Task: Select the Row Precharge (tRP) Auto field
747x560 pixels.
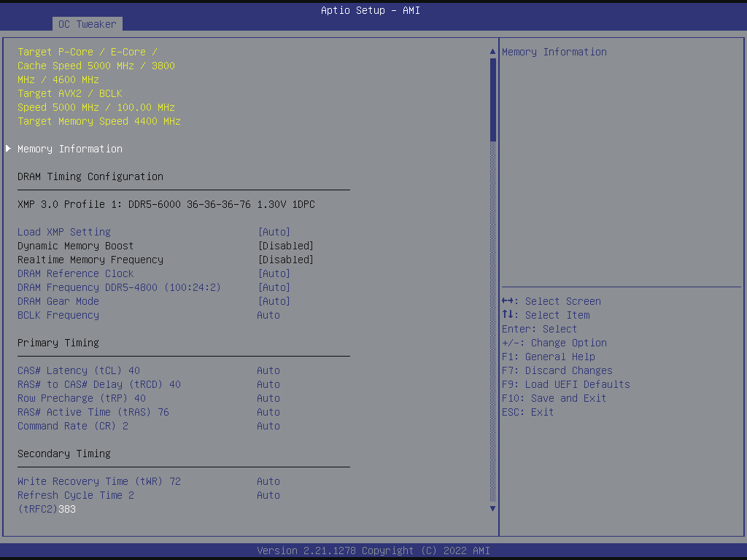Action: coord(268,398)
